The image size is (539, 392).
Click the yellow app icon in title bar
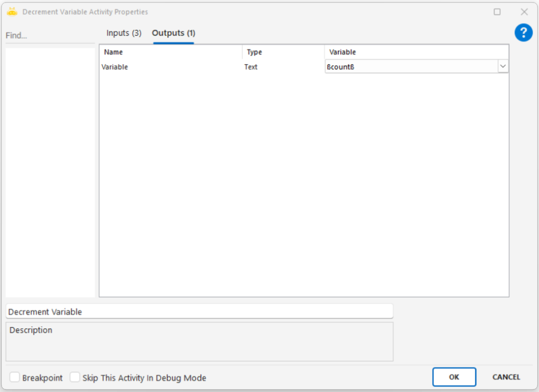12,12
